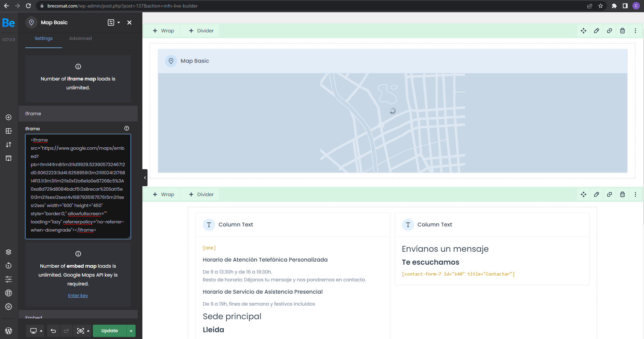
Task: Clone the second section
Action: point(610,194)
